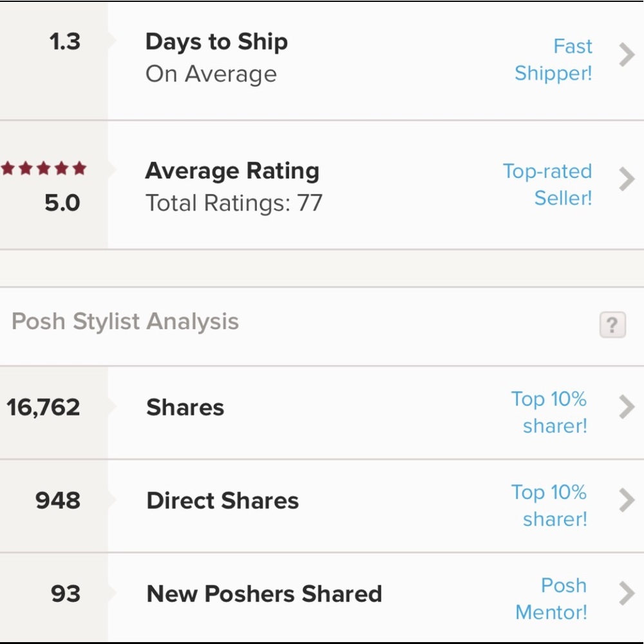The height and width of the screenshot is (644, 644).
Task: Expand the Days to Ship chevron
Action: 627,56
